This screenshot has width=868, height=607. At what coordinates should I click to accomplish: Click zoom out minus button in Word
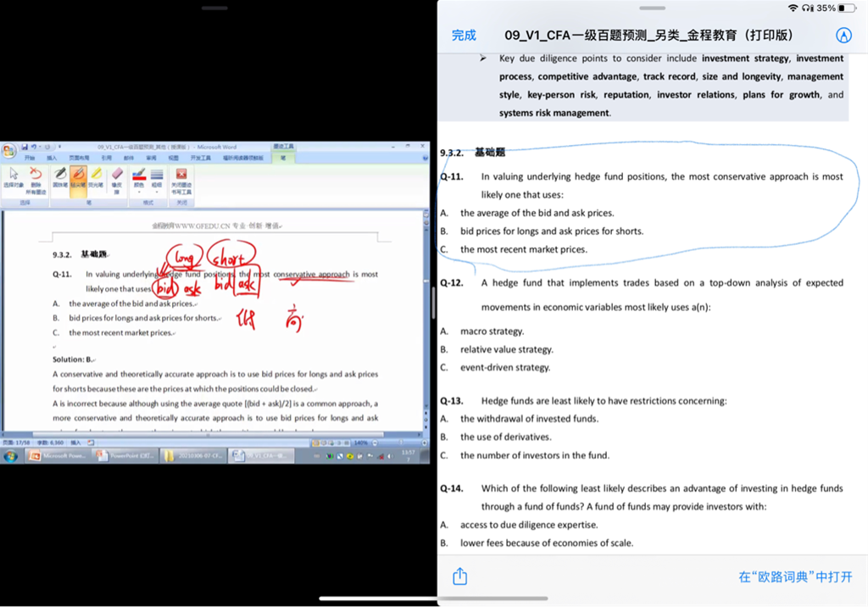[375, 443]
